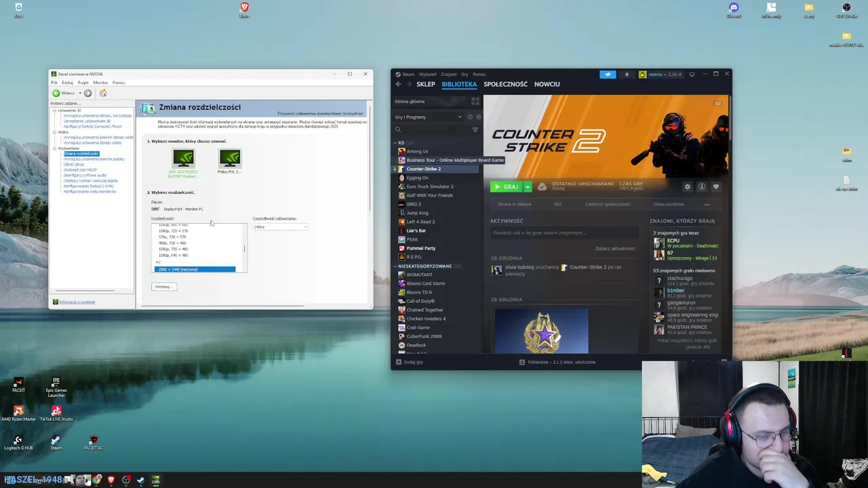Screen dimensions: 868x488
Task: Collapse Wideo tree node
Action: click(54, 132)
